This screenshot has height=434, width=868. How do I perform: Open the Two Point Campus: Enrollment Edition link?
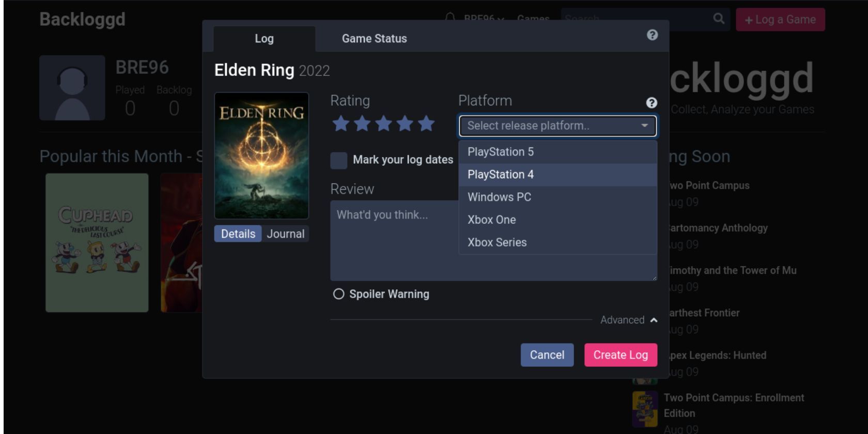[734, 406]
